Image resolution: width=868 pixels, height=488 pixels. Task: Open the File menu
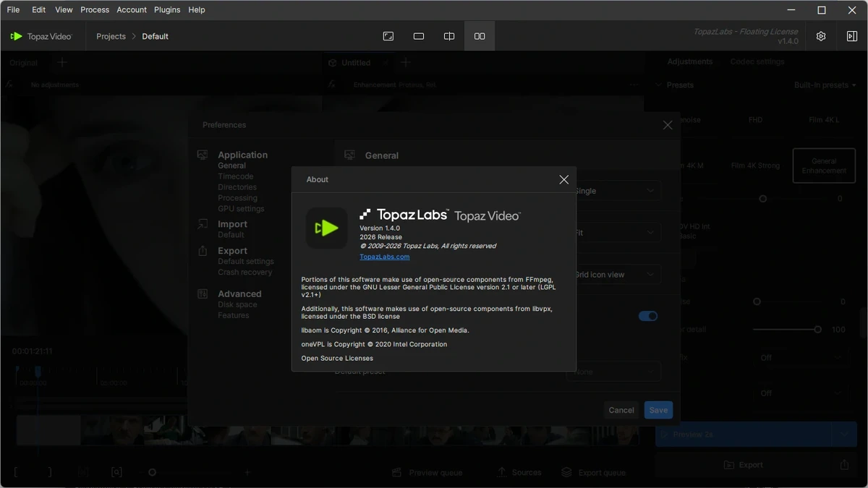(x=13, y=10)
